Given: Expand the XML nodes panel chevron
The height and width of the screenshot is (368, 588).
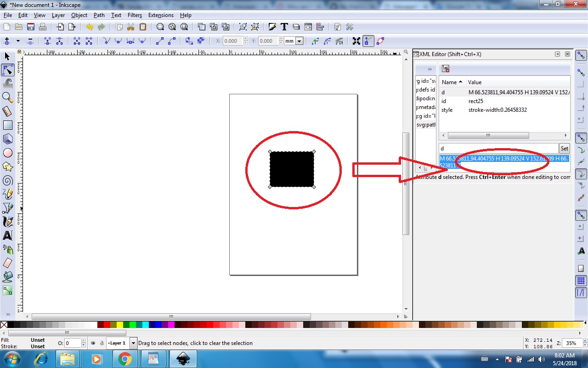Looking at the screenshot, I should click(430, 69).
